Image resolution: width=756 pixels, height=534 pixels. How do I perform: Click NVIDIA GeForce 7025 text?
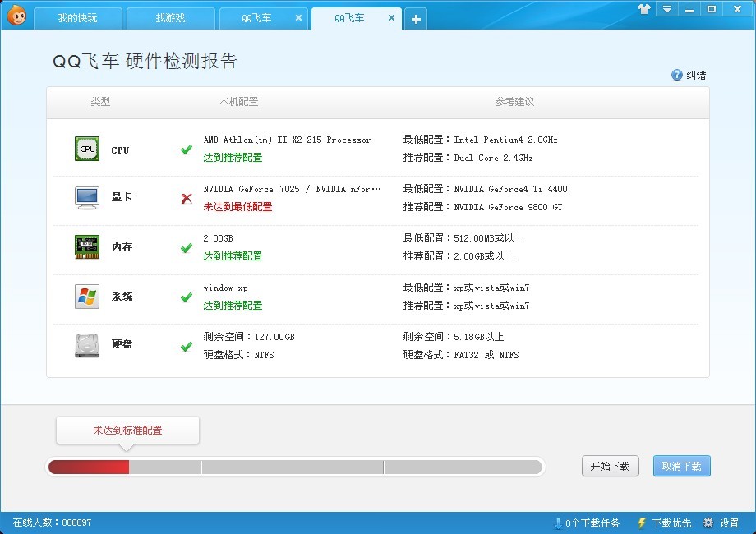pos(293,189)
